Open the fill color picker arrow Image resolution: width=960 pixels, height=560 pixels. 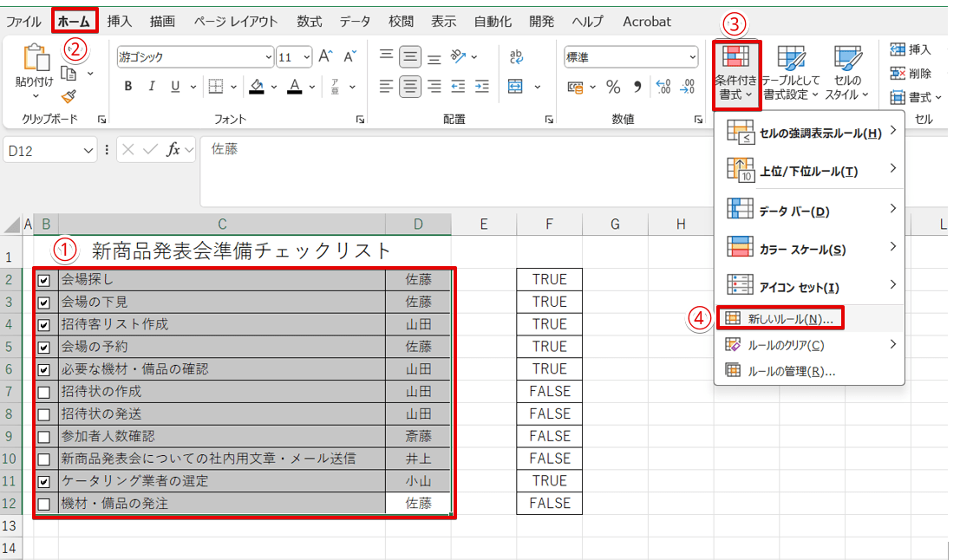[274, 87]
